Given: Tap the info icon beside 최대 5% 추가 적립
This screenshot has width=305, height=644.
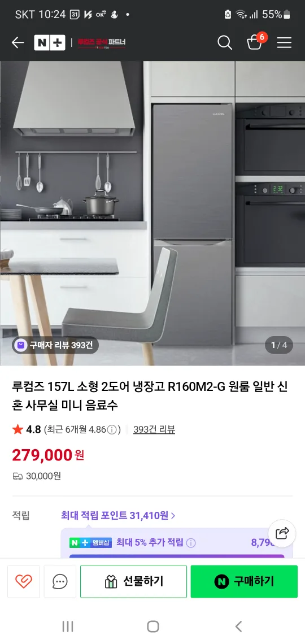Looking at the screenshot, I should tap(191, 542).
